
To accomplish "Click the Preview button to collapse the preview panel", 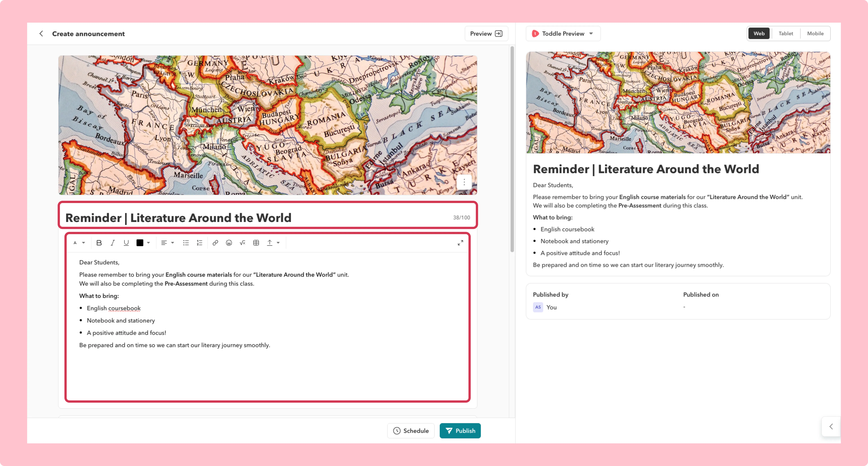I will (486, 33).
